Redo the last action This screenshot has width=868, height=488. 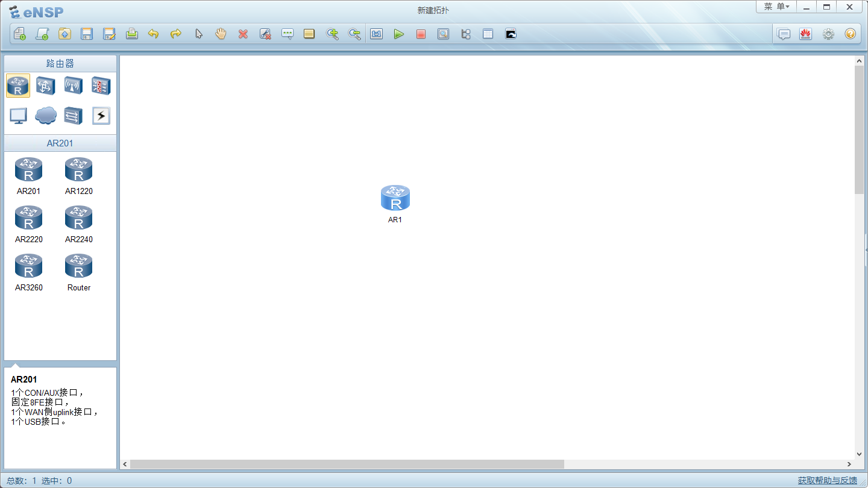click(x=176, y=34)
